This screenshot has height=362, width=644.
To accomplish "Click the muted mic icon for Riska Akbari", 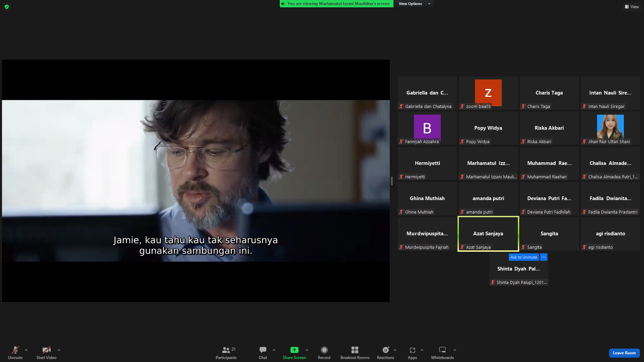I will click(523, 142).
